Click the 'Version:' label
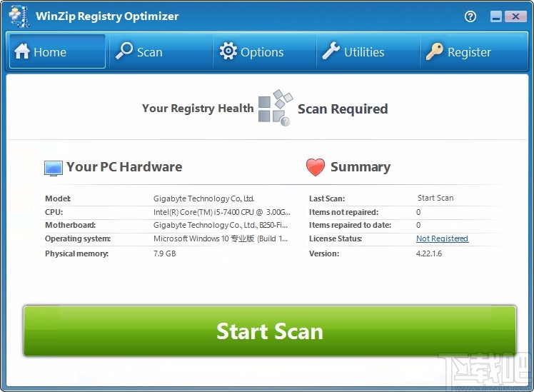 click(324, 253)
